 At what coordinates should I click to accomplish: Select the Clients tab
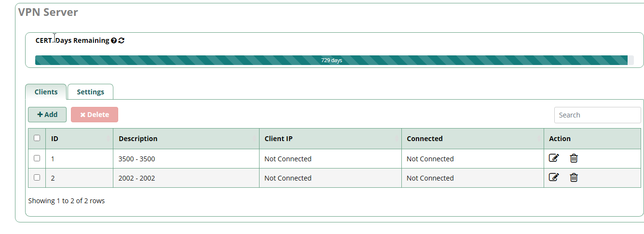click(x=46, y=92)
